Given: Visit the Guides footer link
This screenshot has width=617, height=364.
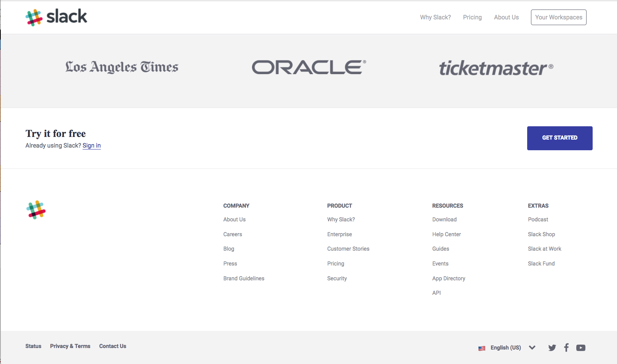Looking at the screenshot, I should coord(441,249).
